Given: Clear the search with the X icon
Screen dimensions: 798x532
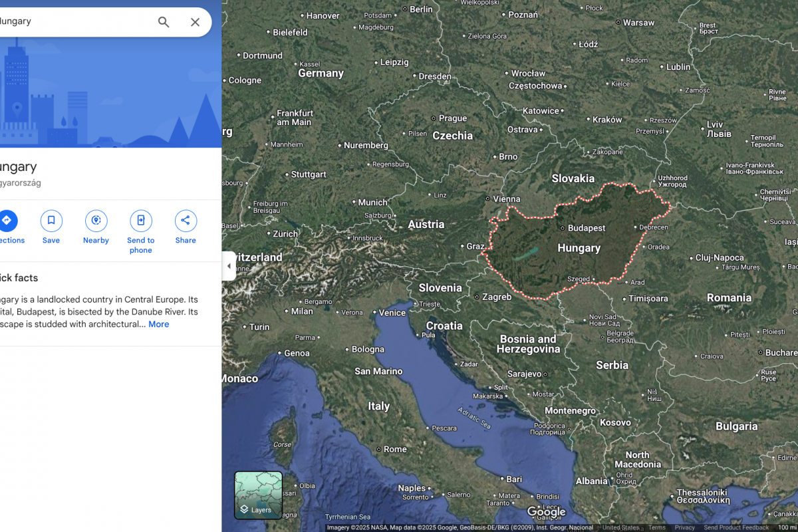Looking at the screenshot, I should [195, 22].
